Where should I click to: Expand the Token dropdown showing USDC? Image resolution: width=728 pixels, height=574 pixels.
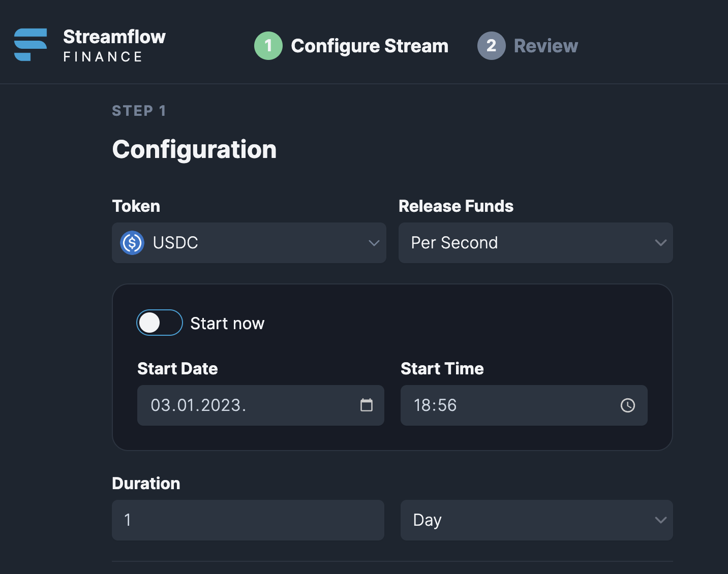pos(249,243)
